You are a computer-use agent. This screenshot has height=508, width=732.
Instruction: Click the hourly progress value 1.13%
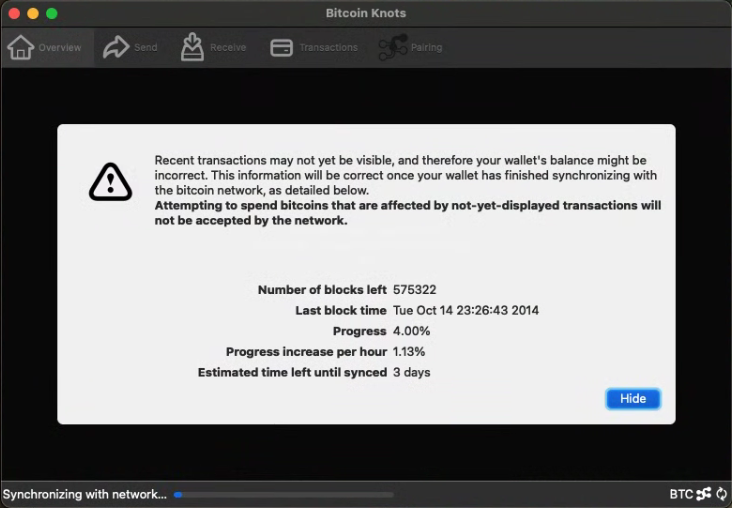pos(409,352)
